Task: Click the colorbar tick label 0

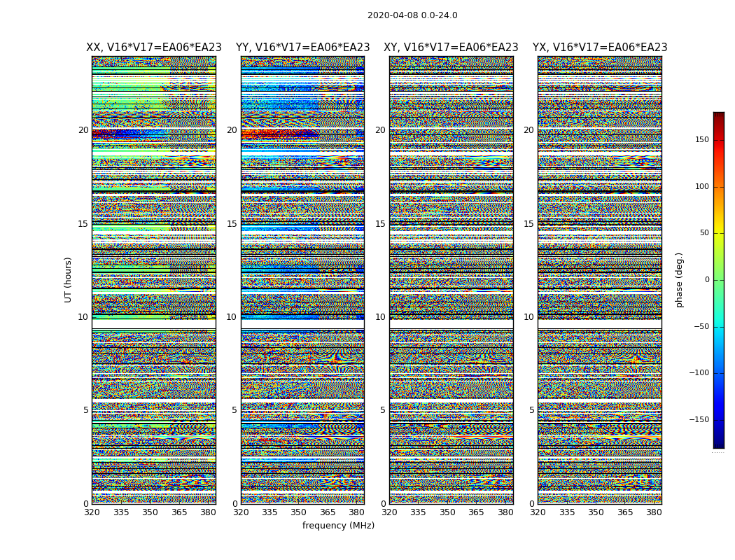Action: point(707,280)
